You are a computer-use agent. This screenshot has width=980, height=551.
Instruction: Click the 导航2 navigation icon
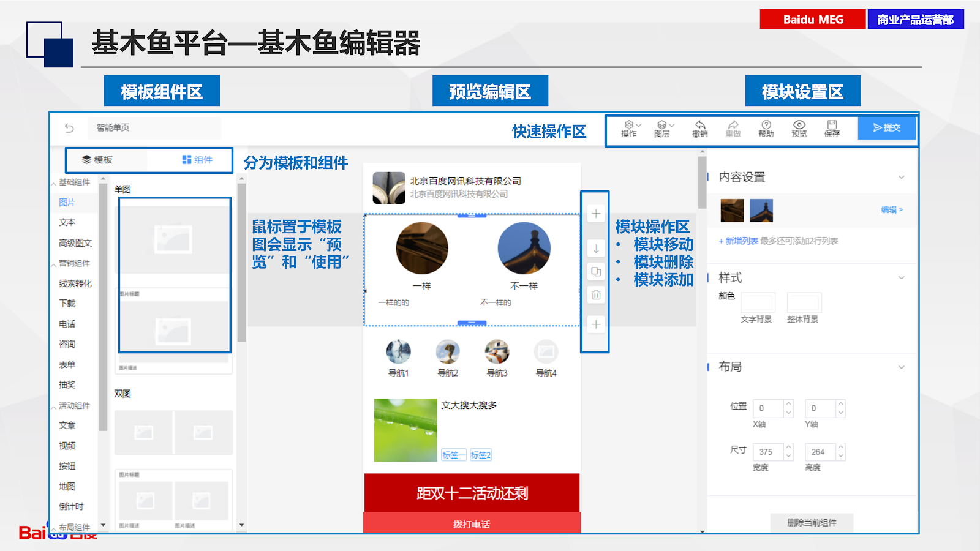tap(448, 351)
